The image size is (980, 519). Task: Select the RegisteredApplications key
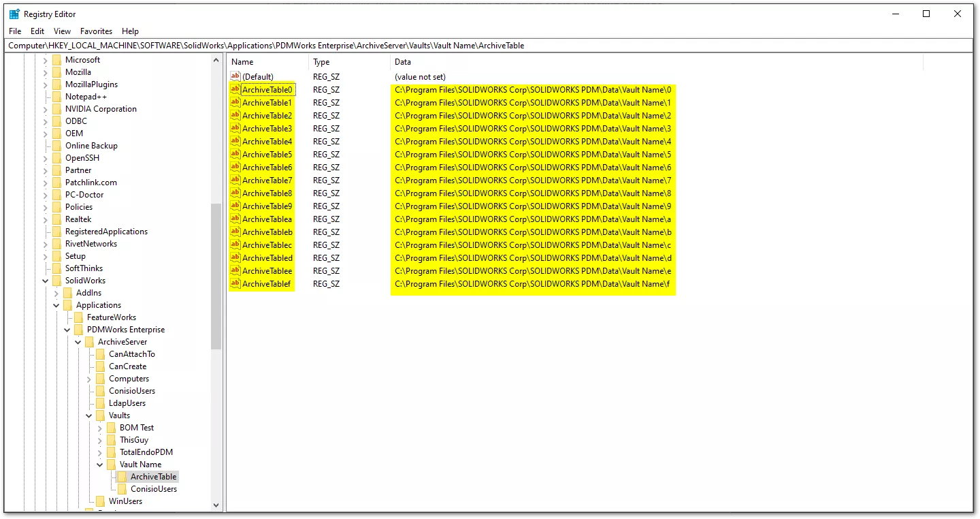click(x=106, y=232)
